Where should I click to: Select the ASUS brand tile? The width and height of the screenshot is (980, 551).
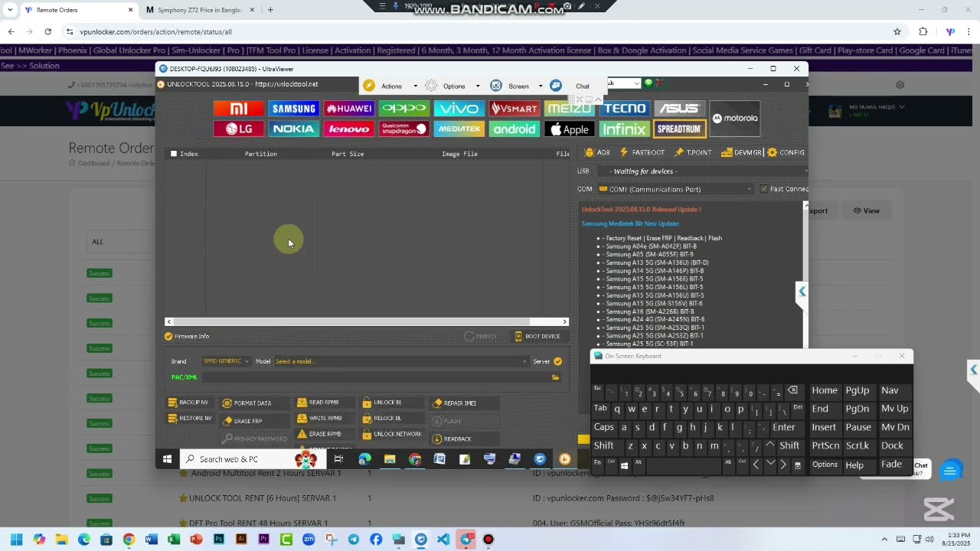click(680, 109)
